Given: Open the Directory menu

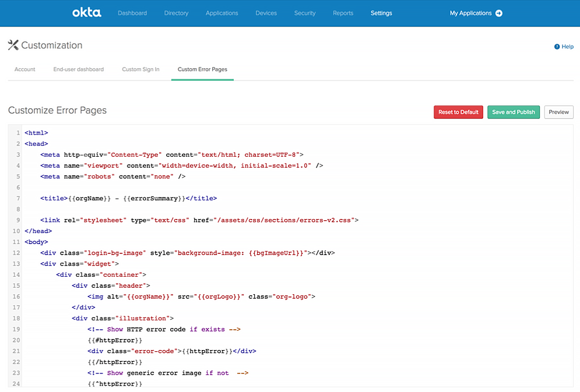Looking at the screenshot, I should pyautogui.click(x=176, y=13).
